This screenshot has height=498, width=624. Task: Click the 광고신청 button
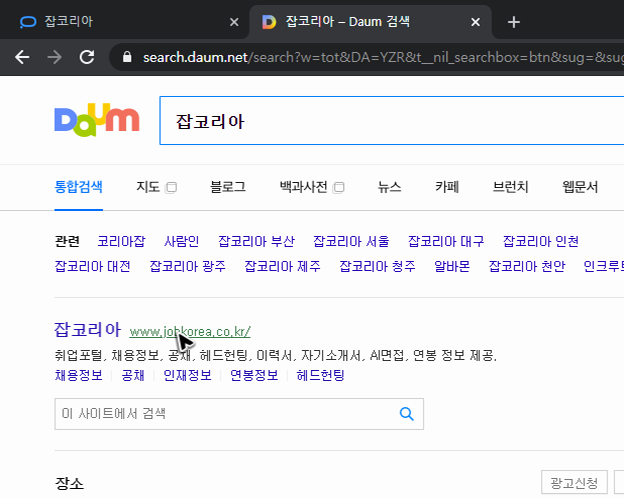point(574,483)
